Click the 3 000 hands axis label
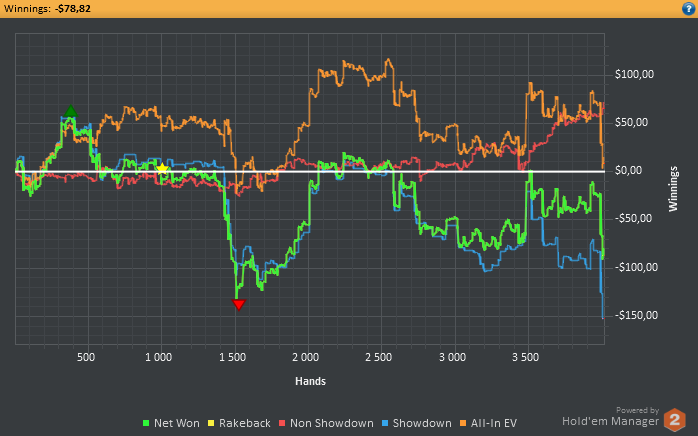Screen dimensions: 698x436 [452, 357]
